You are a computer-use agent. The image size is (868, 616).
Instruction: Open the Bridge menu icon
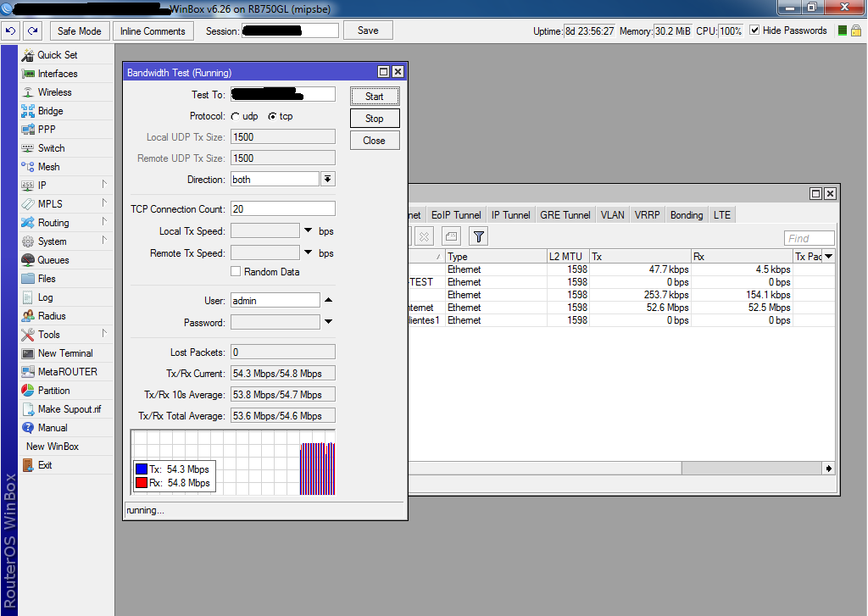28,111
